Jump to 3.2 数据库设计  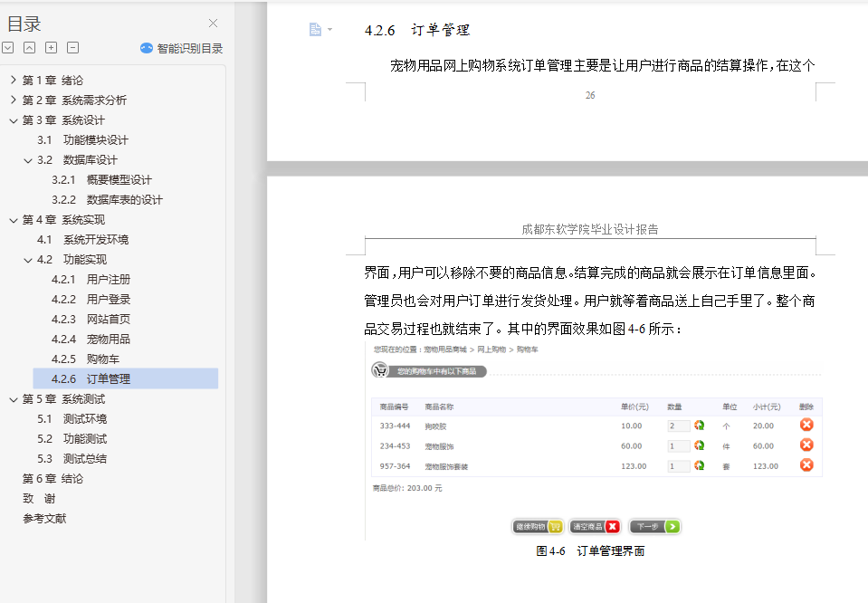[77, 160]
